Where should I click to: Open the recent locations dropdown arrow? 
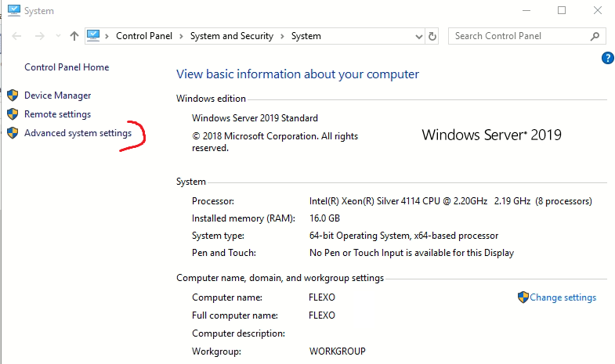click(x=59, y=36)
